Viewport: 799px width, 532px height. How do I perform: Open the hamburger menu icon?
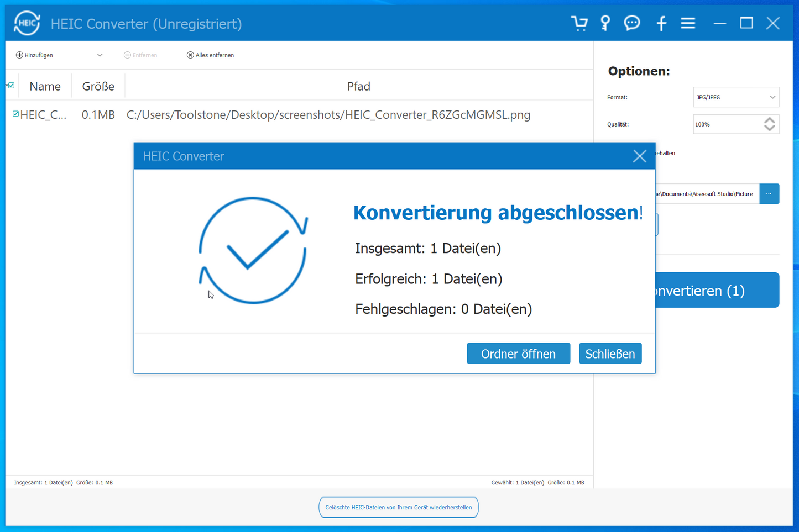point(688,23)
